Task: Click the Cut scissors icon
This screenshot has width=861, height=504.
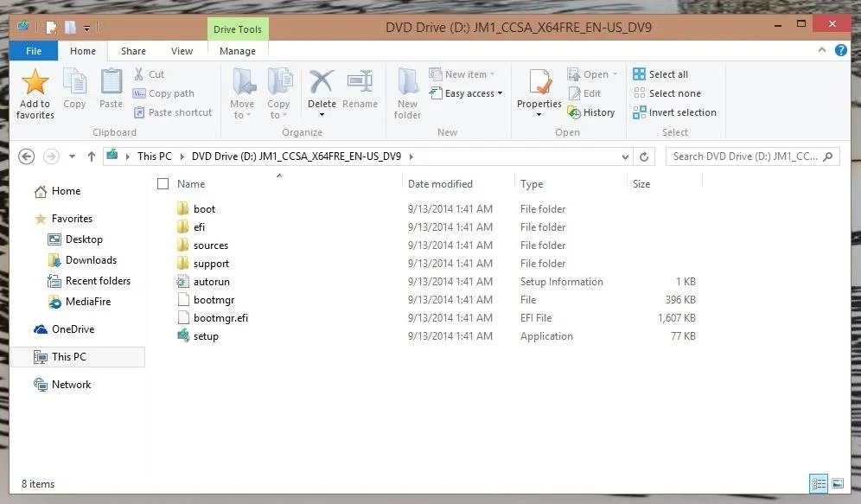Action: coord(139,74)
